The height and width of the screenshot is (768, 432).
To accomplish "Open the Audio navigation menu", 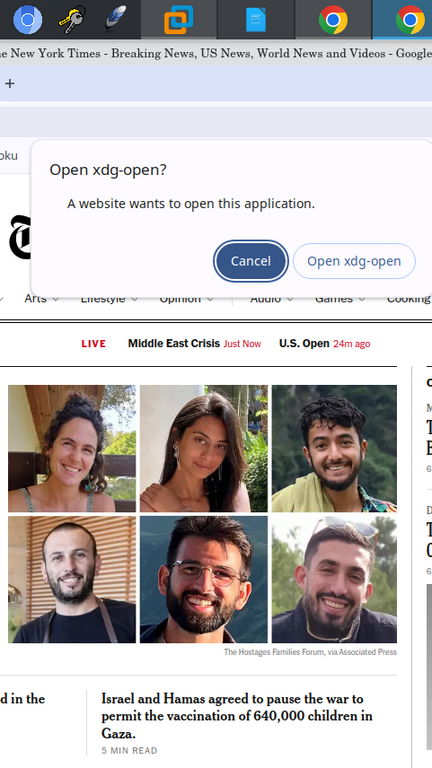I will [x=271, y=298].
